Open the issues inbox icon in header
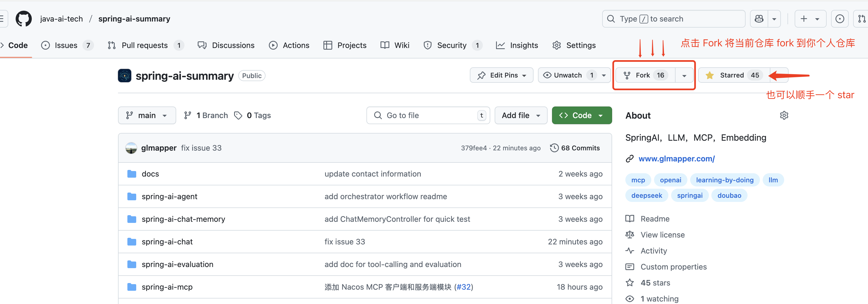Viewport: 868px width, 304px height. pos(839,19)
